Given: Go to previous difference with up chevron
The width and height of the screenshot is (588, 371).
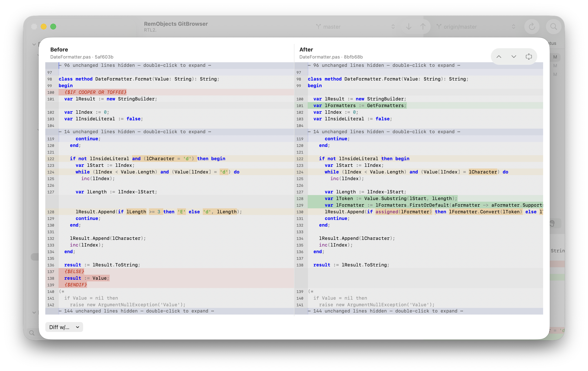Looking at the screenshot, I should click(x=499, y=57).
